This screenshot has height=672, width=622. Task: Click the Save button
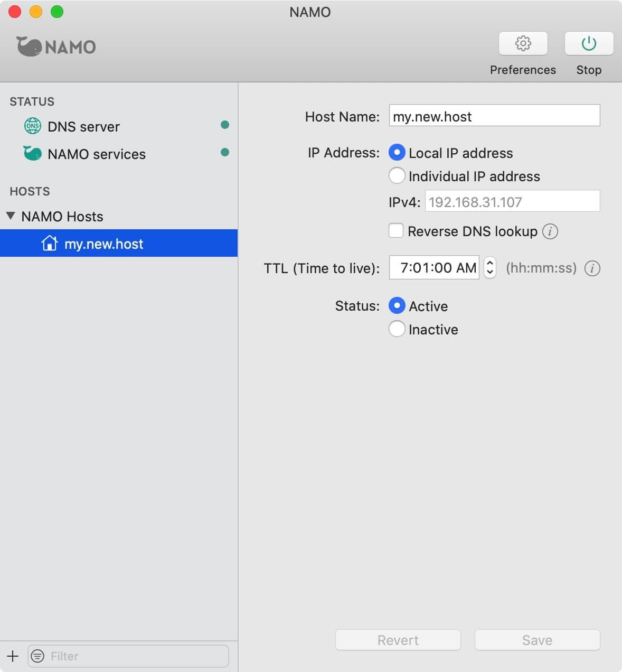pos(538,640)
